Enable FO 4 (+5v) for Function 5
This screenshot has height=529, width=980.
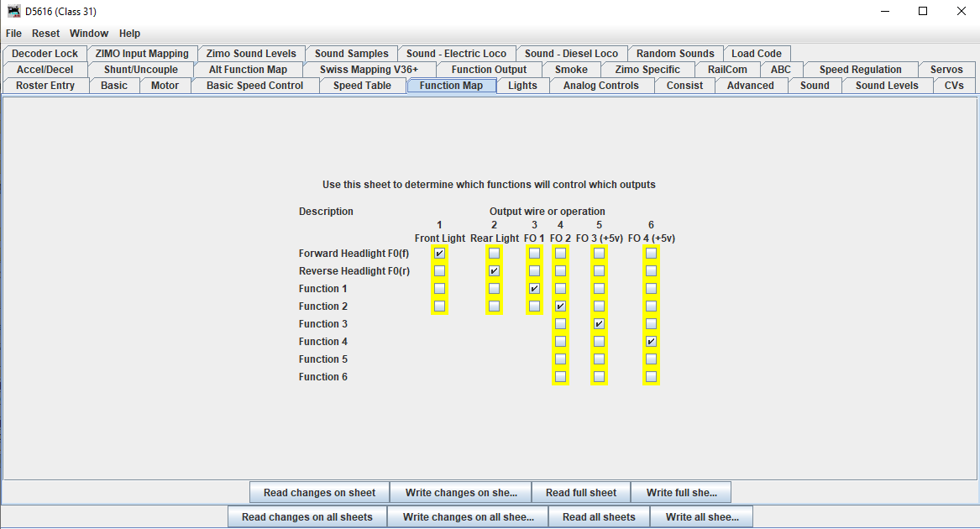coord(650,359)
